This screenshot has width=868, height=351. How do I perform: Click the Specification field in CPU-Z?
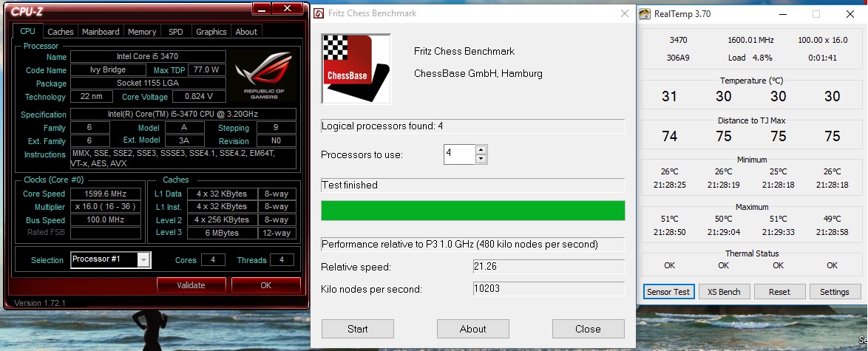tap(183, 114)
